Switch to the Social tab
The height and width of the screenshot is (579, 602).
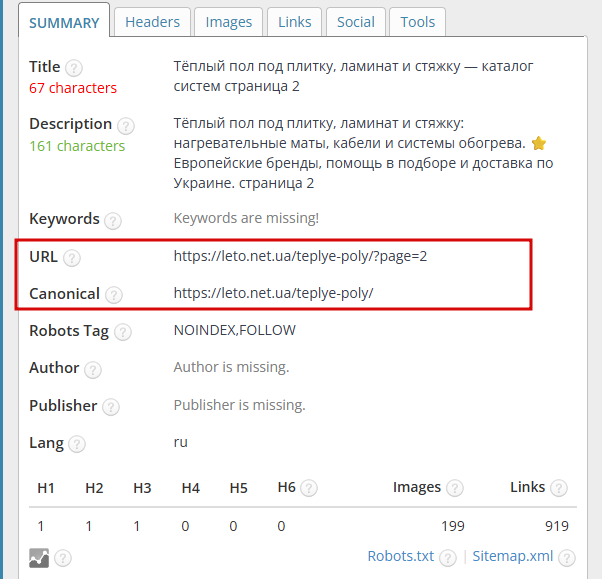(x=356, y=22)
